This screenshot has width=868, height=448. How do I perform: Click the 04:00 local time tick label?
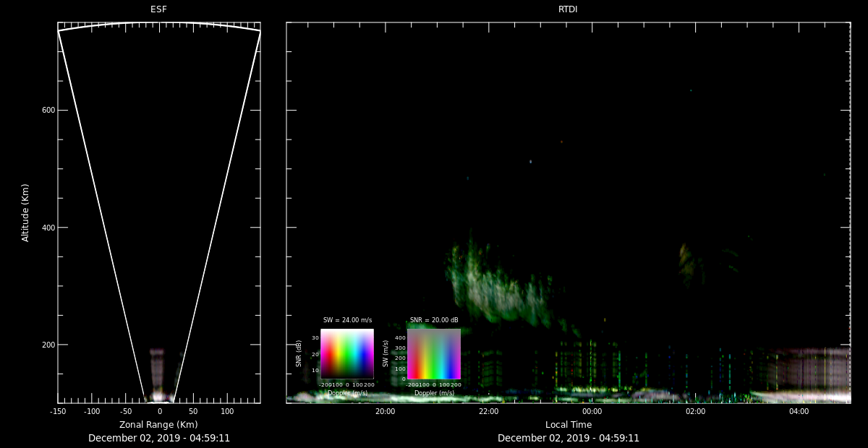pos(799,411)
